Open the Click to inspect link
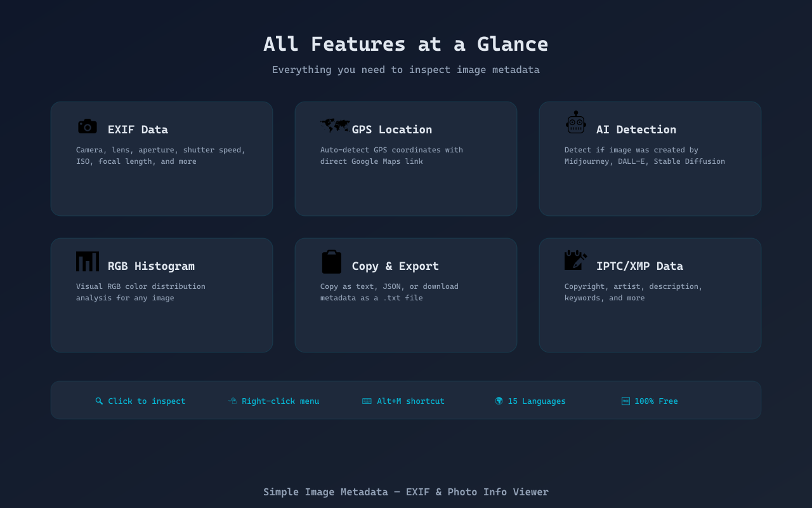 pyautogui.click(x=147, y=401)
